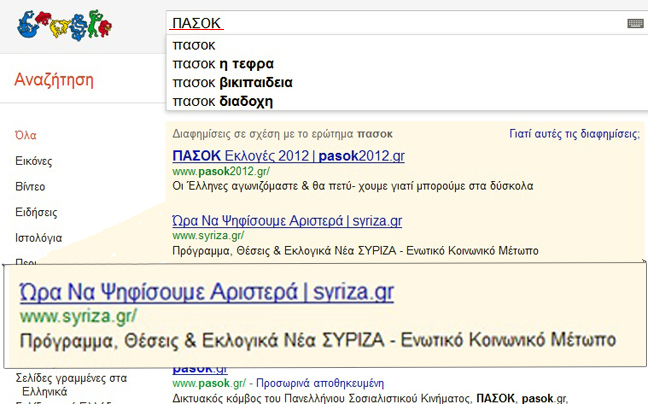Open the virtual keyboard icon in search box
648x404 pixels.
tap(635, 23)
